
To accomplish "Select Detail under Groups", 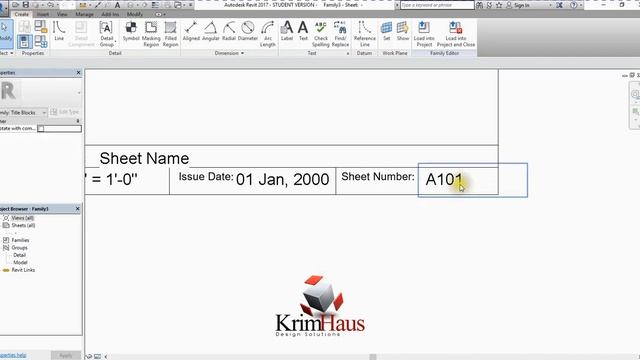I will pos(19,255).
